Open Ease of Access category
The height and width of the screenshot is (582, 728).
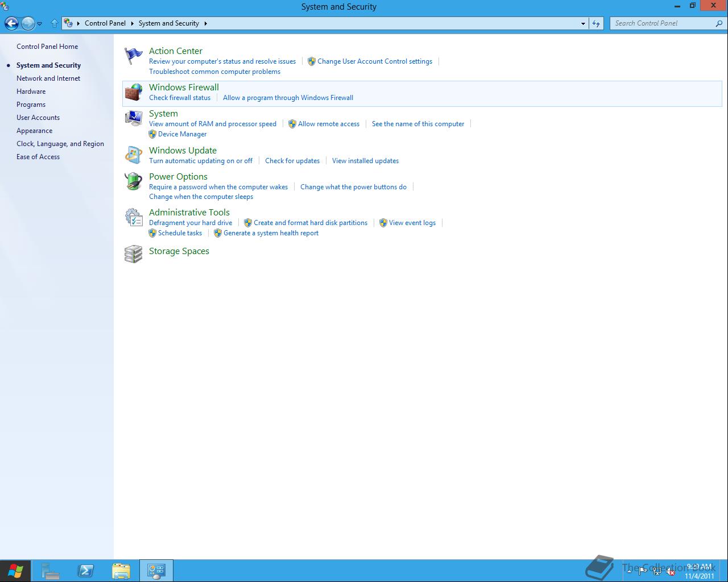coord(38,157)
